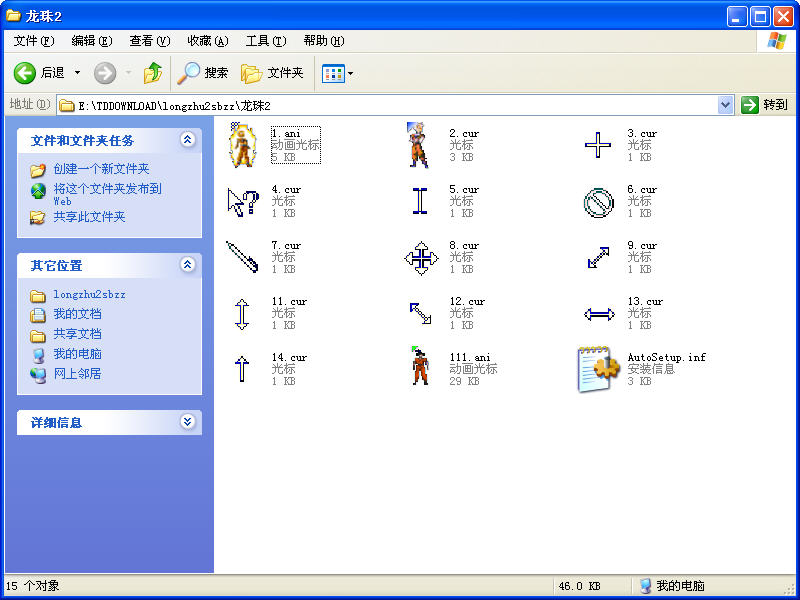800x600 pixels.
Task: Select the 13.cur horizontal resize cursor icon
Action: pyautogui.click(x=599, y=314)
